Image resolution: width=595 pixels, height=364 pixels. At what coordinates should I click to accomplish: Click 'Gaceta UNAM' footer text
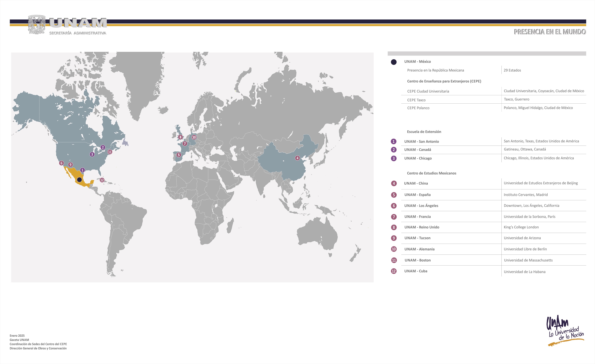click(19, 340)
